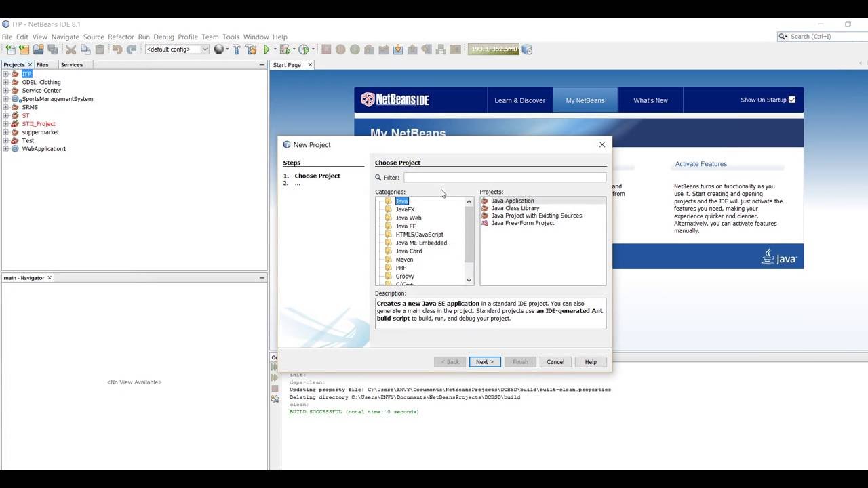Expand the STII_Project tree node
This screenshot has height=488, width=868.
click(x=6, y=124)
